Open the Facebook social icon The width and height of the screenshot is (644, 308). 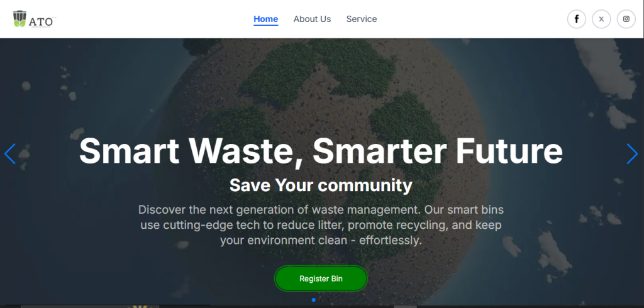pos(576,19)
